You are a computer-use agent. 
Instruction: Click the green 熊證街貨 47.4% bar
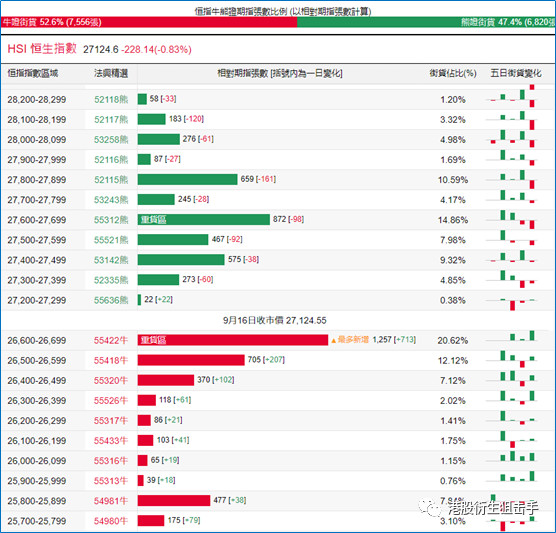point(426,22)
